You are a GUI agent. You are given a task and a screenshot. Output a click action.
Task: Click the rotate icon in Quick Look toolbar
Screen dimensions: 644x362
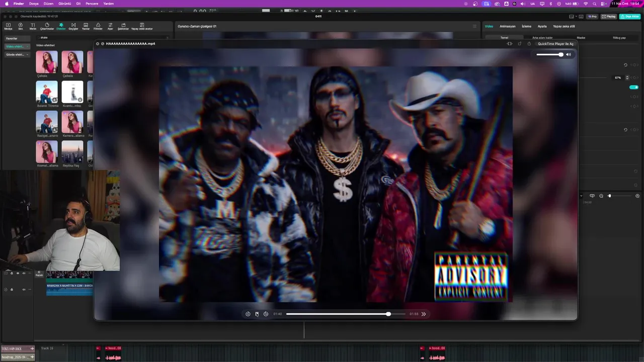click(519, 44)
